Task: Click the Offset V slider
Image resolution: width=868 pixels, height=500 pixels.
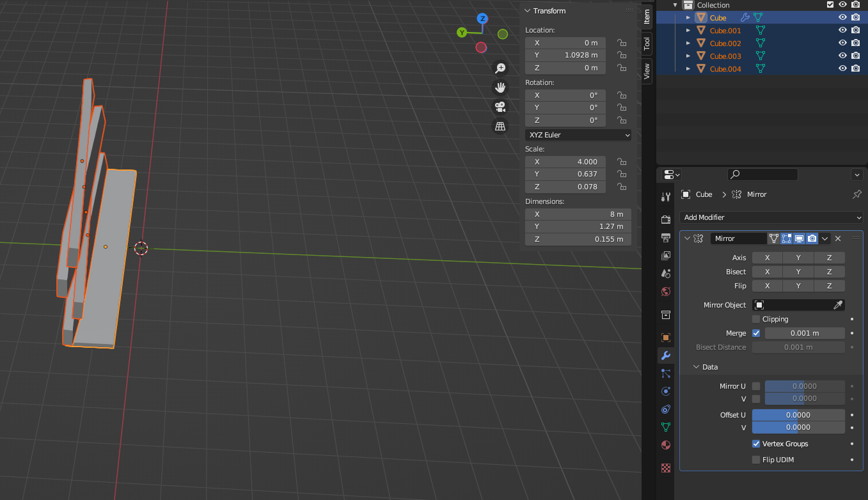Action: tap(798, 427)
